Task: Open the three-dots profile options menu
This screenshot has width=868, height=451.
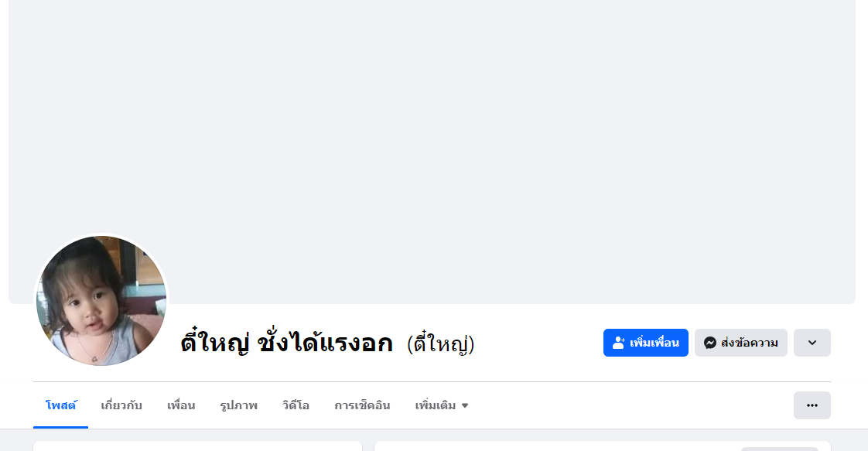Action: point(812,405)
